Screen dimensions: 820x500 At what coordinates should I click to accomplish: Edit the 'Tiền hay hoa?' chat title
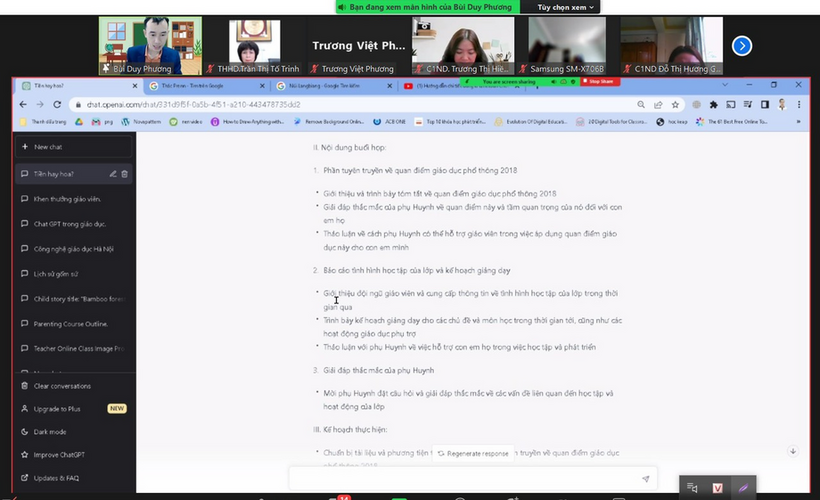coord(113,174)
